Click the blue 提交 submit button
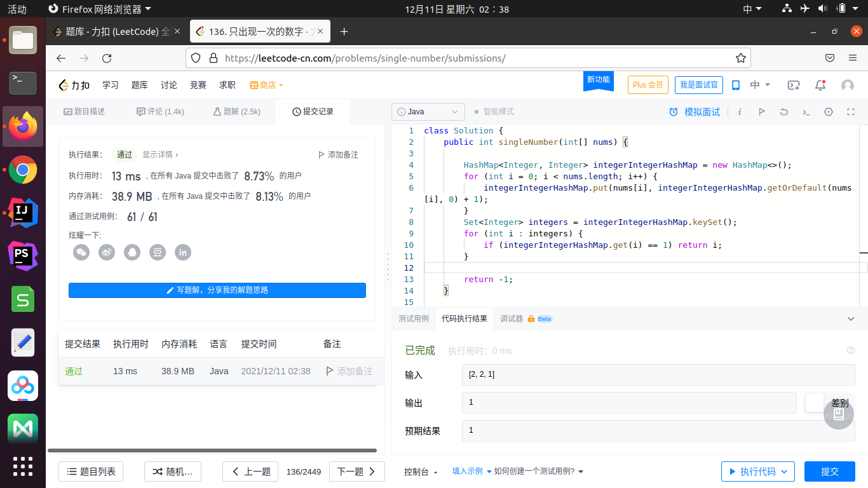This screenshot has height=488, width=868. (830, 471)
